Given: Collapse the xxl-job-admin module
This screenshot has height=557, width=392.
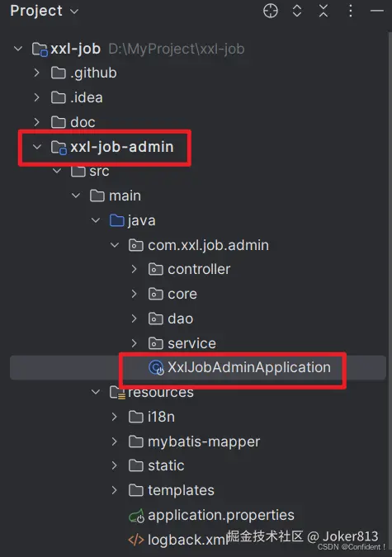Looking at the screenshot, I should pos(37,147).
